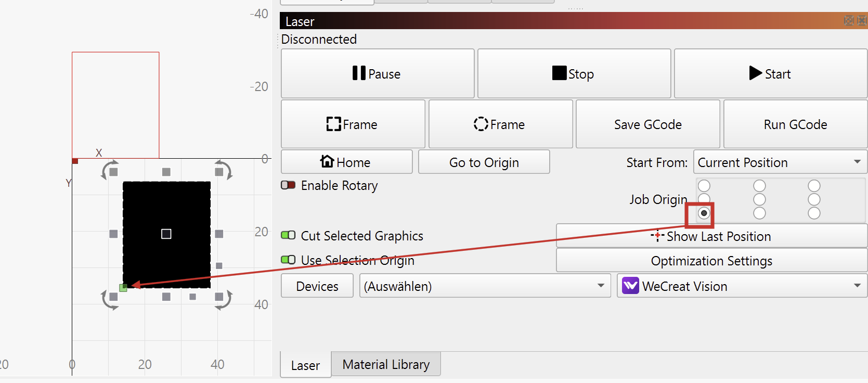Toggle Cut Selected Graphics switch

(288, 235)
